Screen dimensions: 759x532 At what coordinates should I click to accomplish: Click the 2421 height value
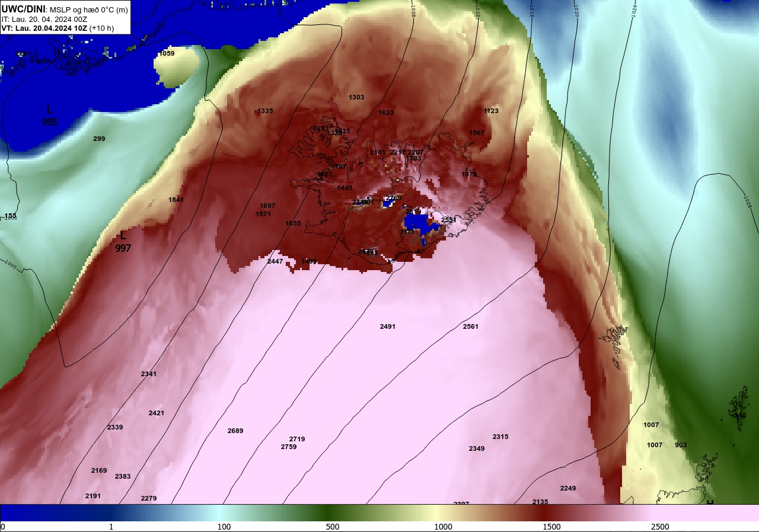tap(157, 413)
